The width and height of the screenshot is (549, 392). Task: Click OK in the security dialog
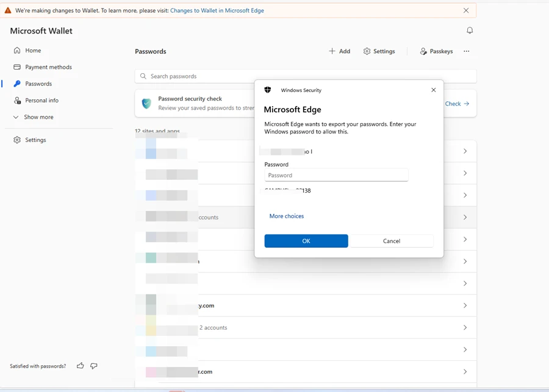[306, 241]
